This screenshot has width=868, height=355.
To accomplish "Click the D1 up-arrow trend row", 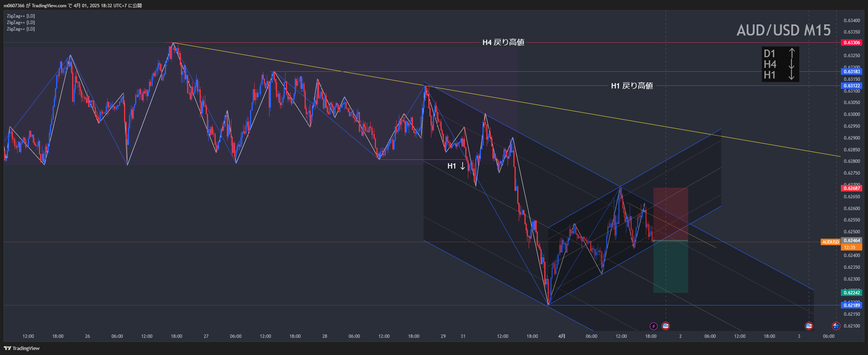I will pos(780,53).
